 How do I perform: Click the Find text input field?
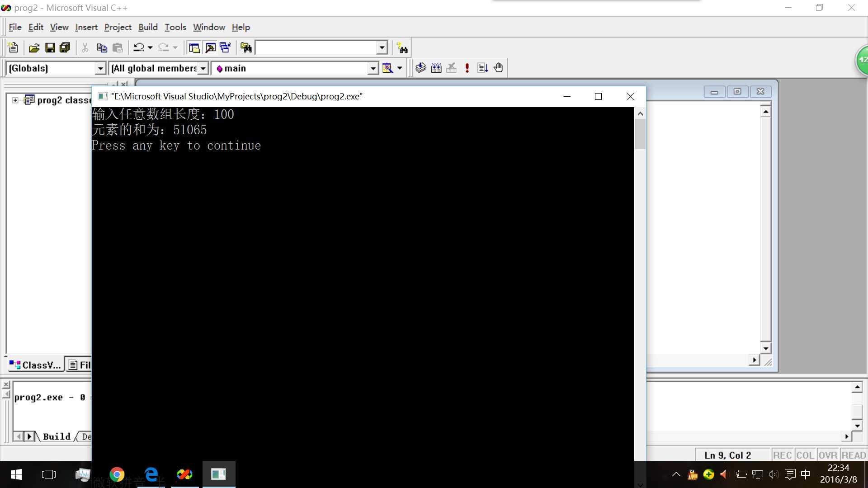pyautogui.click(x=316, y=47)
